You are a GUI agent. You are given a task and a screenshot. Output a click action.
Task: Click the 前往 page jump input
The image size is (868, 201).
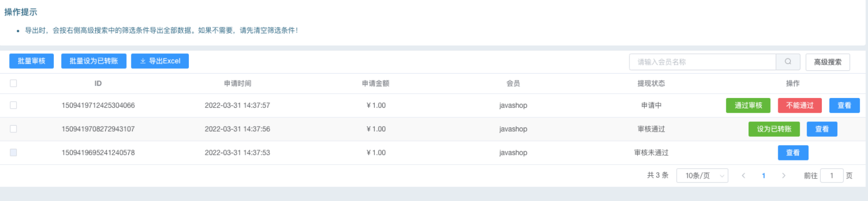point(832,175)
